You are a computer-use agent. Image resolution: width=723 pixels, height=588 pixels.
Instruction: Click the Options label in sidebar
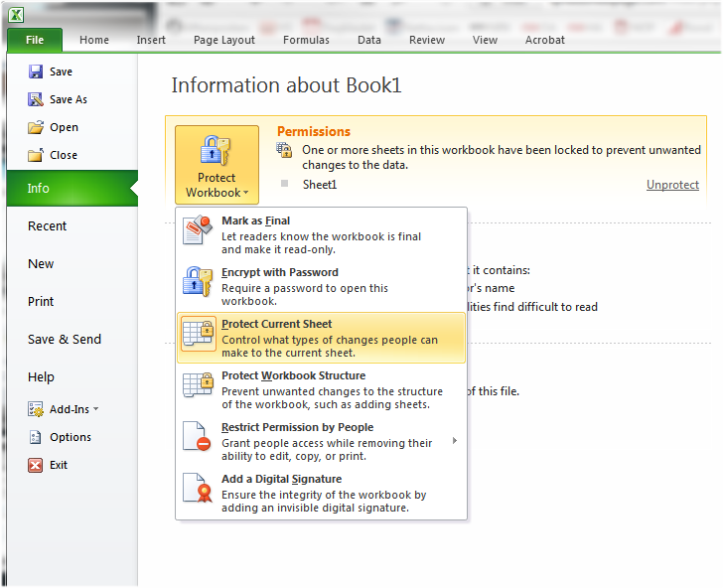(71, 437)
